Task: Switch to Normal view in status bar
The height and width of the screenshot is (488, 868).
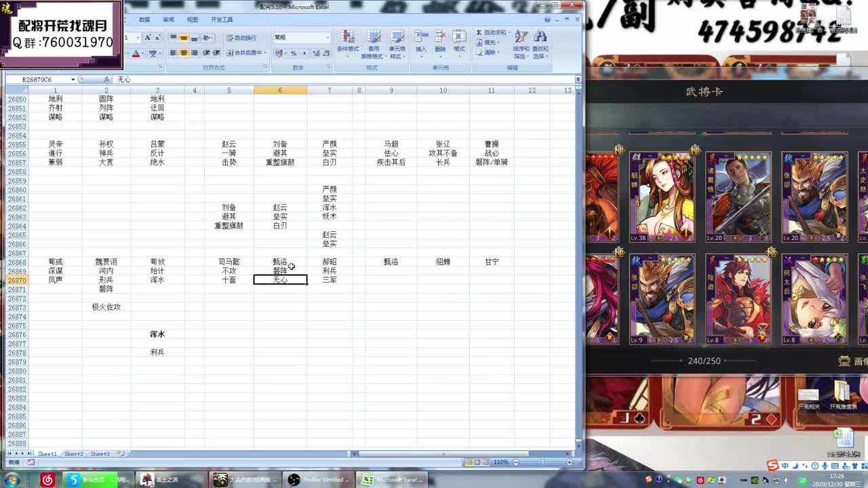Action: tap(469, 462)
